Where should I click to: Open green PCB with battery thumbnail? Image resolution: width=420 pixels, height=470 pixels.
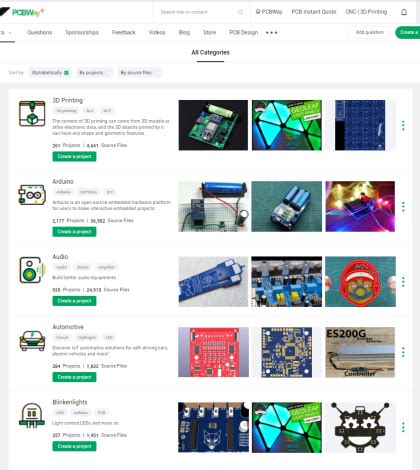(213, 125)
